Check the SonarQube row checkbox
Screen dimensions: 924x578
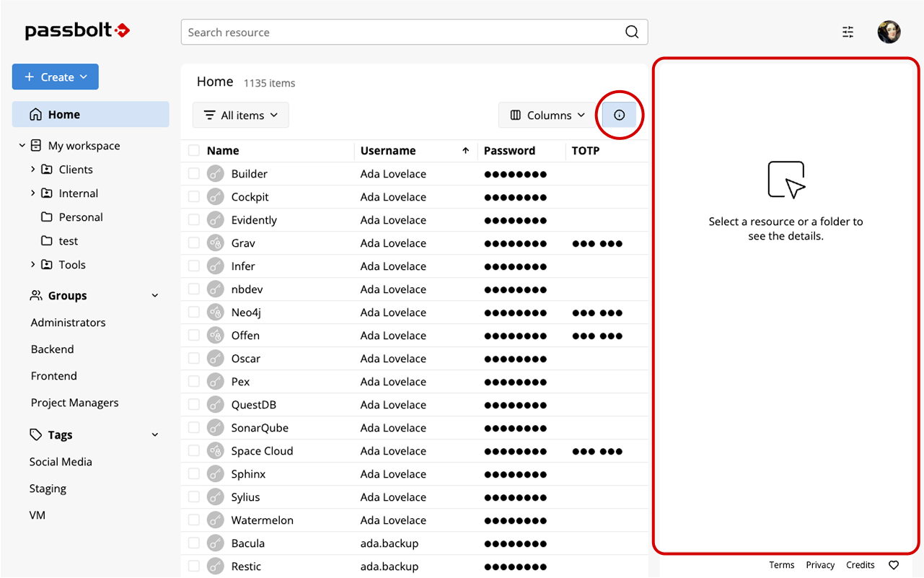(x=193, y=427)
